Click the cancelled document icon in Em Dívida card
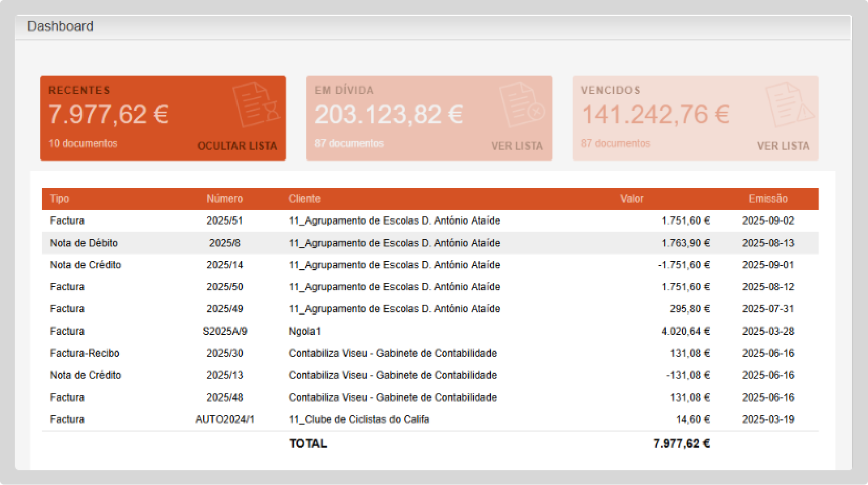 pos(522,104)
